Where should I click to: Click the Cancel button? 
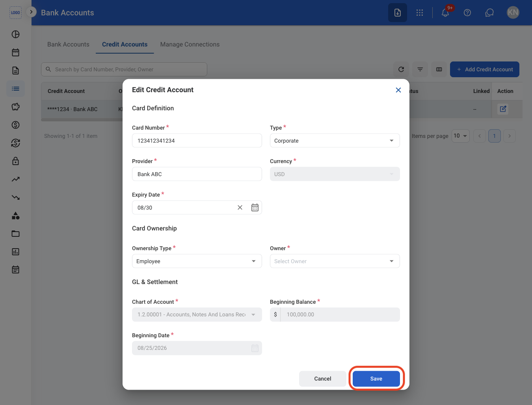(323, 379)
